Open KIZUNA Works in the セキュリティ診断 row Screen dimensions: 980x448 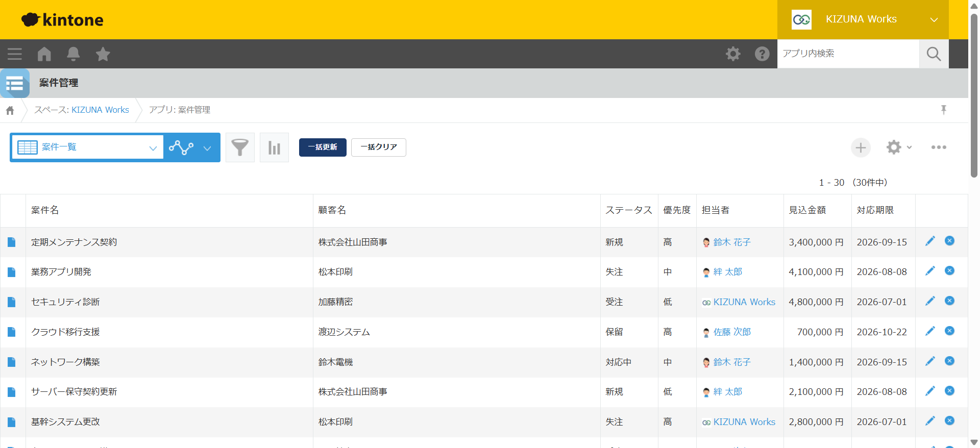[744, 302]
